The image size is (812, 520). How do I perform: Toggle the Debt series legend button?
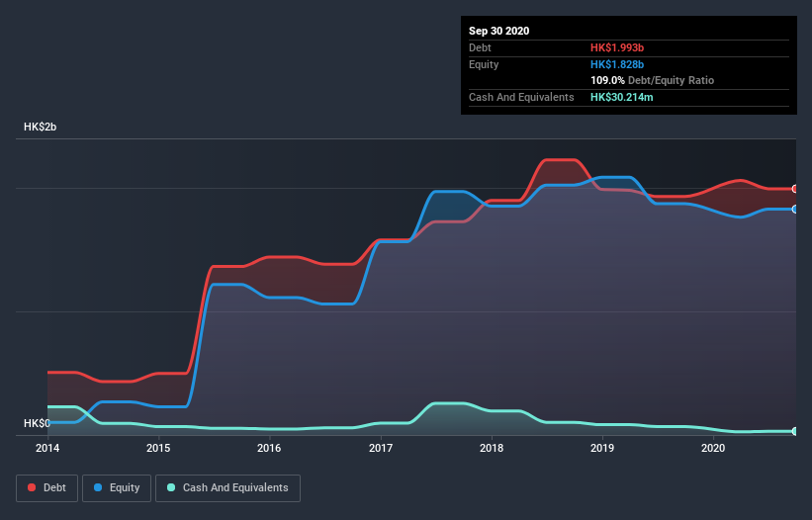coord(47,488)
